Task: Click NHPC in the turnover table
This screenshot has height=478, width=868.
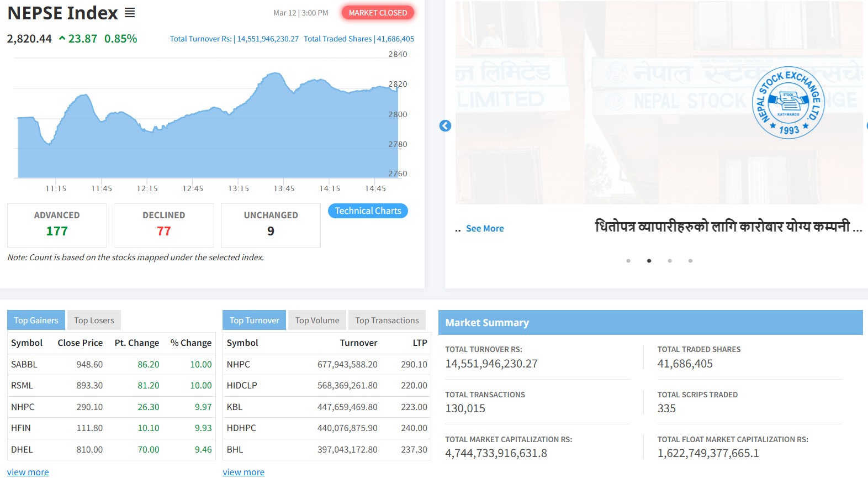Action: 239,365
